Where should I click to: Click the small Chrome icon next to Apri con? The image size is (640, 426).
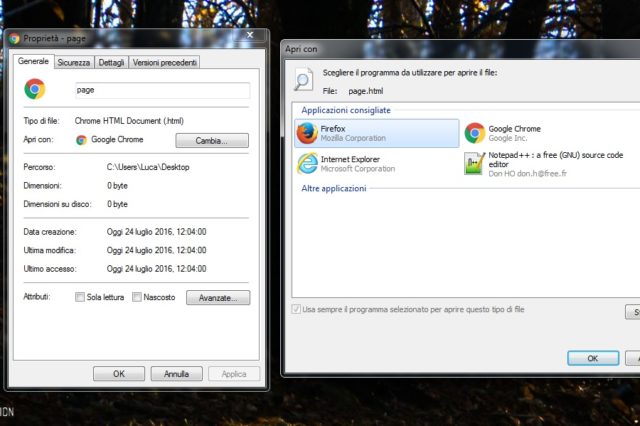coord(81,140)
